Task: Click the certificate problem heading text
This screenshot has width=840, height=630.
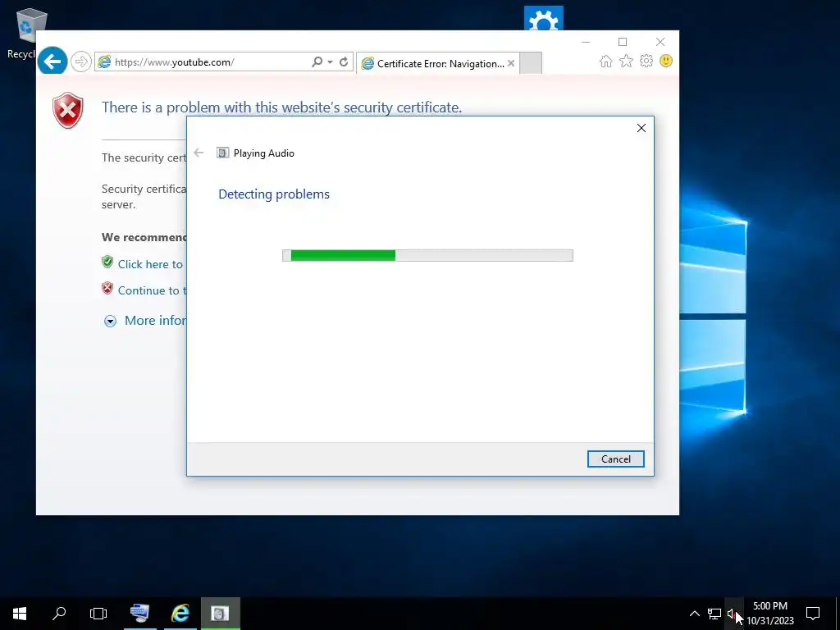Action: click(282, 107)
